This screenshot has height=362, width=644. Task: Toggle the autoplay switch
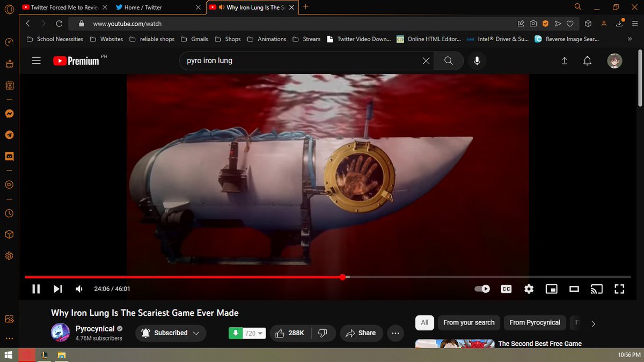(x=482, y=289)
